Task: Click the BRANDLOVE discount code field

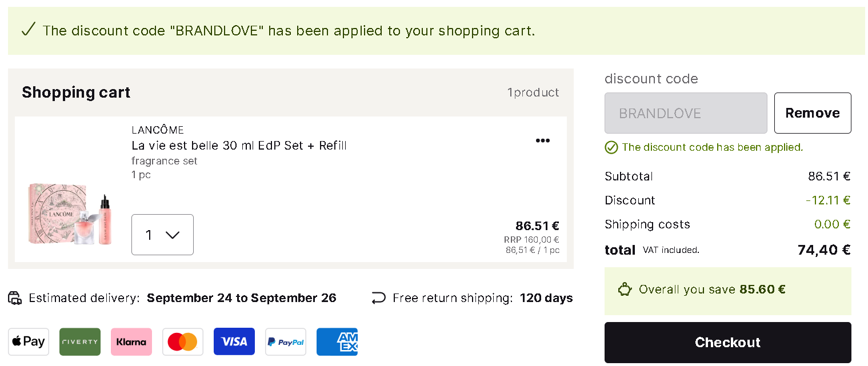Action: pyautogui.click(x=686, y=113)
